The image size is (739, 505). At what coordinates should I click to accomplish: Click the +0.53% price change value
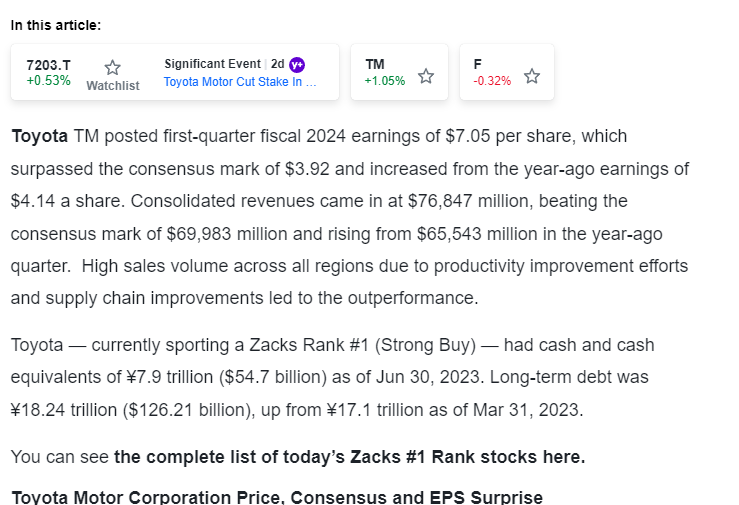pos(48,81)
